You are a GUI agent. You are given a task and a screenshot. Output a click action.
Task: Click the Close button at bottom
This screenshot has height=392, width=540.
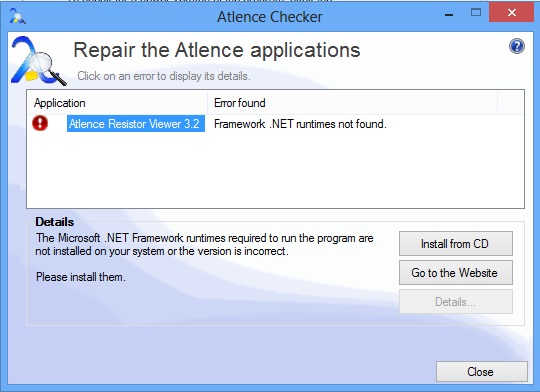tap(481, 372)
